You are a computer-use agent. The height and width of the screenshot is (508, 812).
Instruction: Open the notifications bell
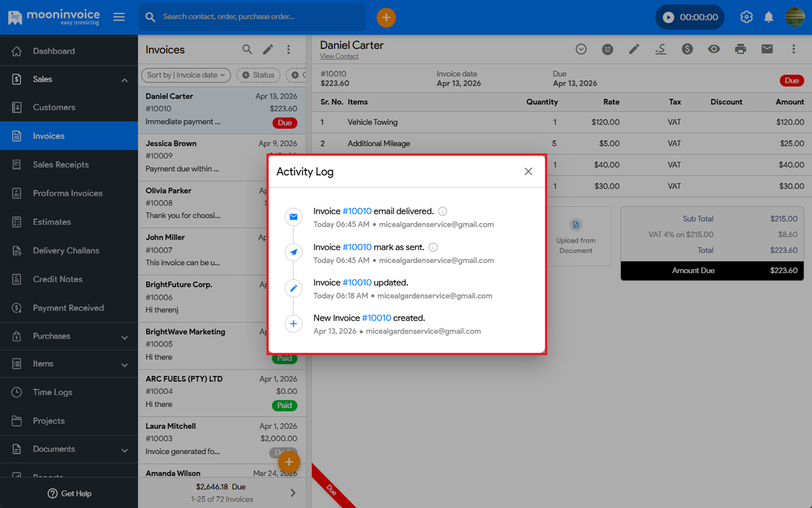(769, 17)
